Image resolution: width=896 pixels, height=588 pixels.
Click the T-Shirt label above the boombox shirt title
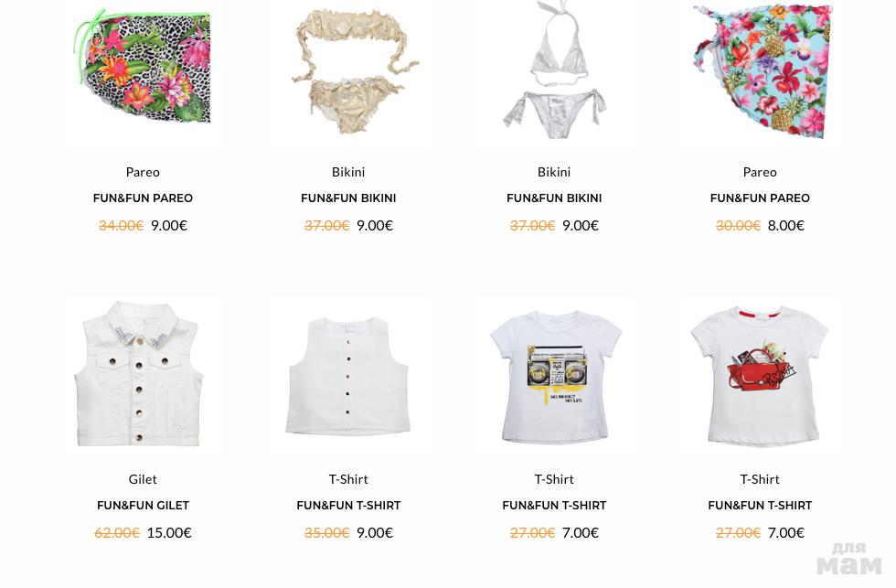point(554,479)
